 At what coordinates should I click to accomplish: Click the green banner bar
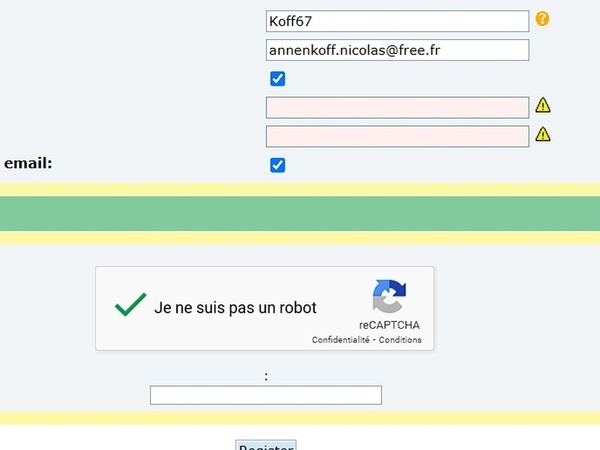click(300, 214)
